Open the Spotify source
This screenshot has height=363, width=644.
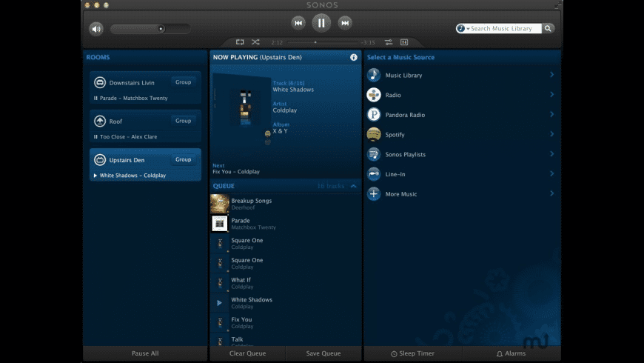click(x=463, y=134)
